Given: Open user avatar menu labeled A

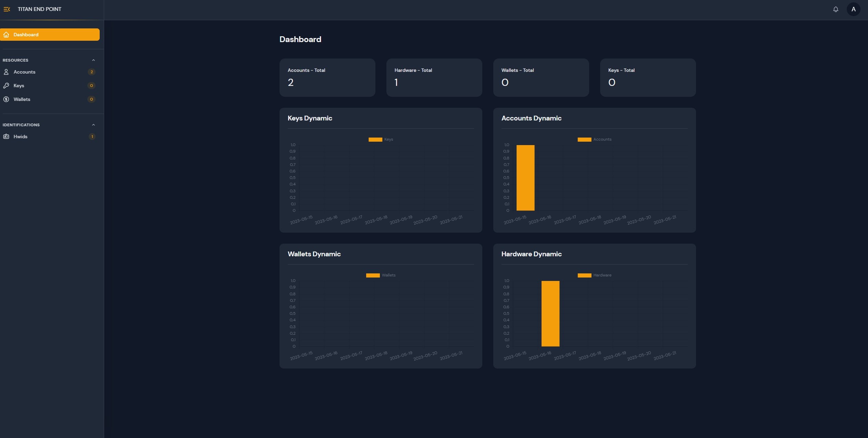Looking at the screenshot, I should 853,9.
